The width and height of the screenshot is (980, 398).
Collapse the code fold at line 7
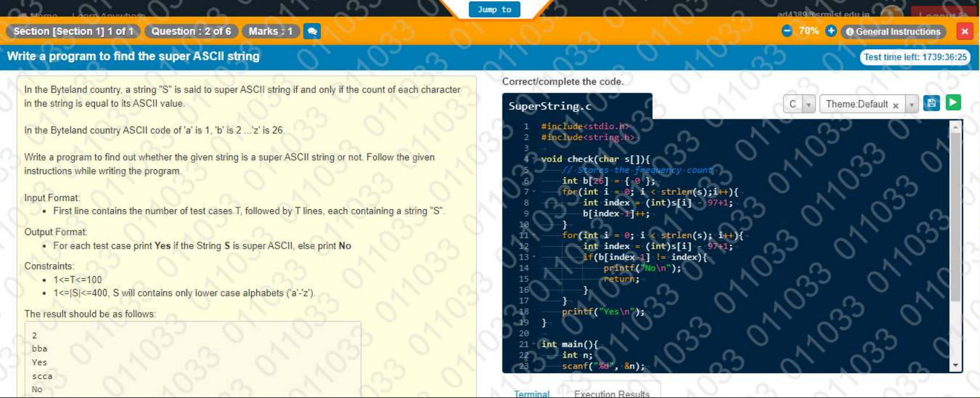pos(534,192)
